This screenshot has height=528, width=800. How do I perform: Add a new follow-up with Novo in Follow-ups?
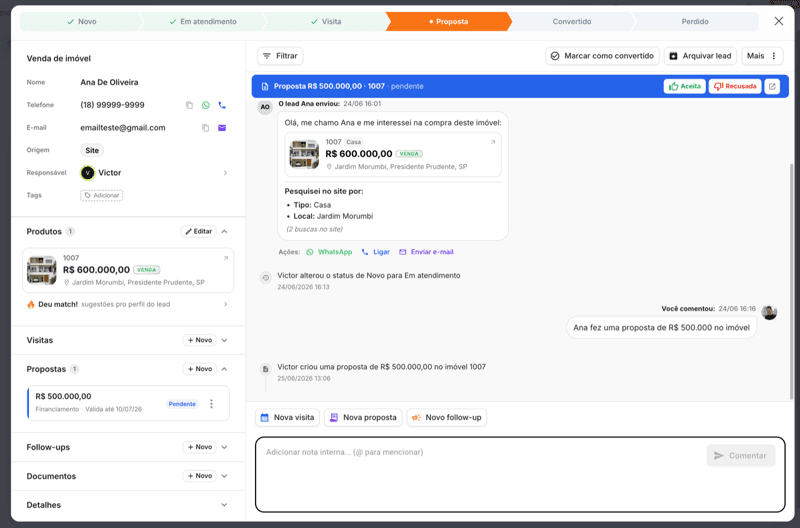pyautogui.click(x=199, y=447)
